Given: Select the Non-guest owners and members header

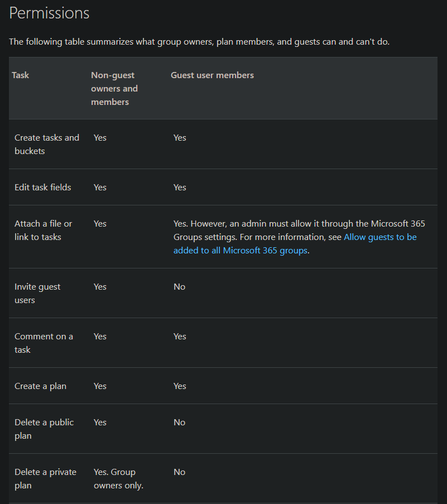Looking at the screenshot, I should click(114, 88).
